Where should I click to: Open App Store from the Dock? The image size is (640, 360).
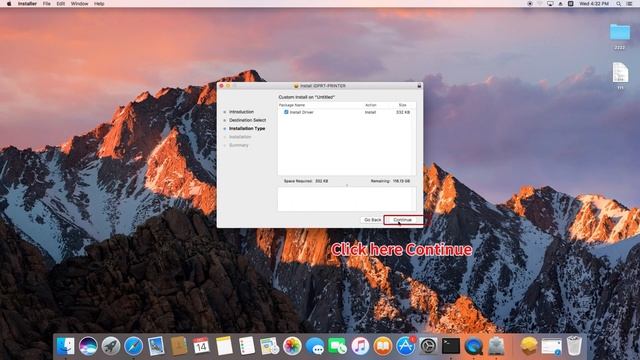pos(406,346)
